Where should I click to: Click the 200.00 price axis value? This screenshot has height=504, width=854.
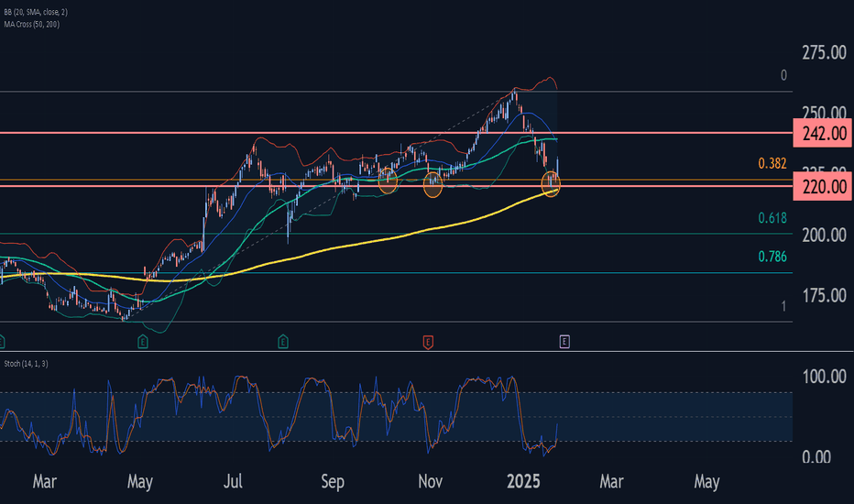(x=824, y=236)
